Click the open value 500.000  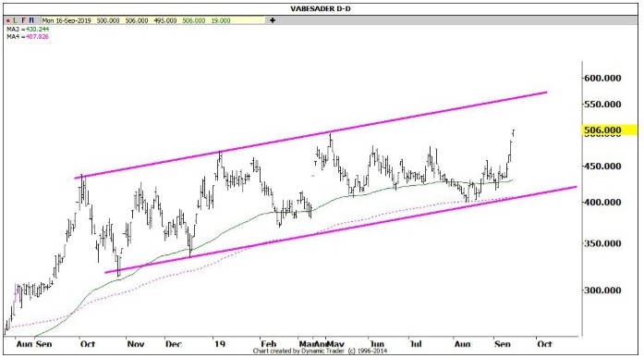[x=108, y=20]
